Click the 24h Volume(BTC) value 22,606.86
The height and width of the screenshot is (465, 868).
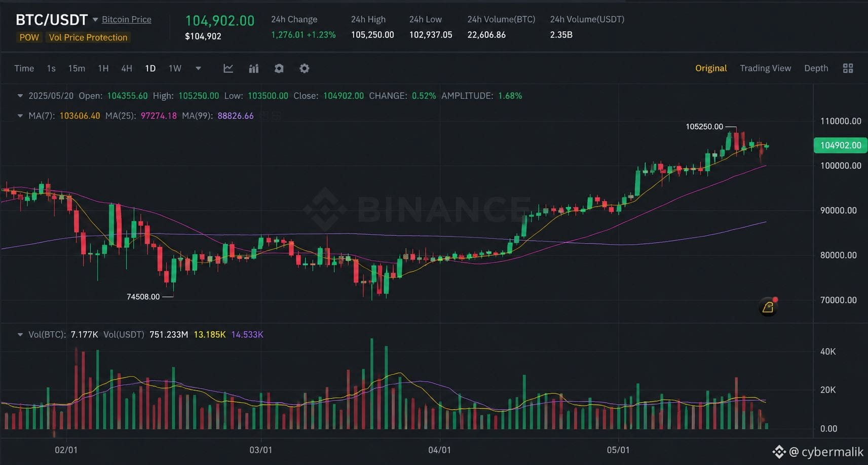coord(486,35)
